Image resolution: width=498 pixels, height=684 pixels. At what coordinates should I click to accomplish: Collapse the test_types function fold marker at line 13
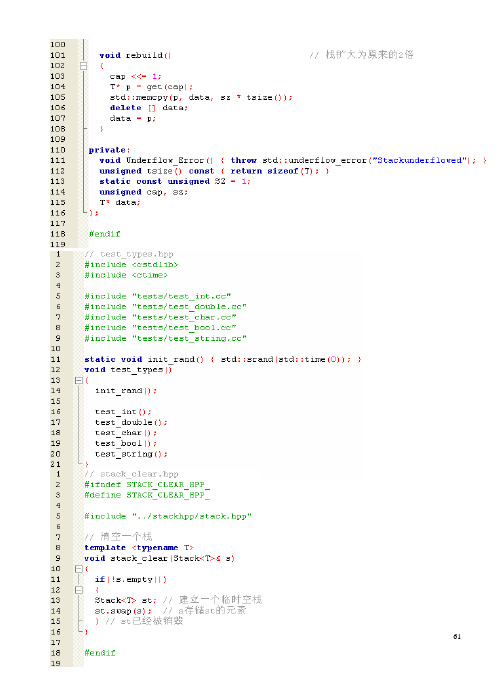[78, 380]
